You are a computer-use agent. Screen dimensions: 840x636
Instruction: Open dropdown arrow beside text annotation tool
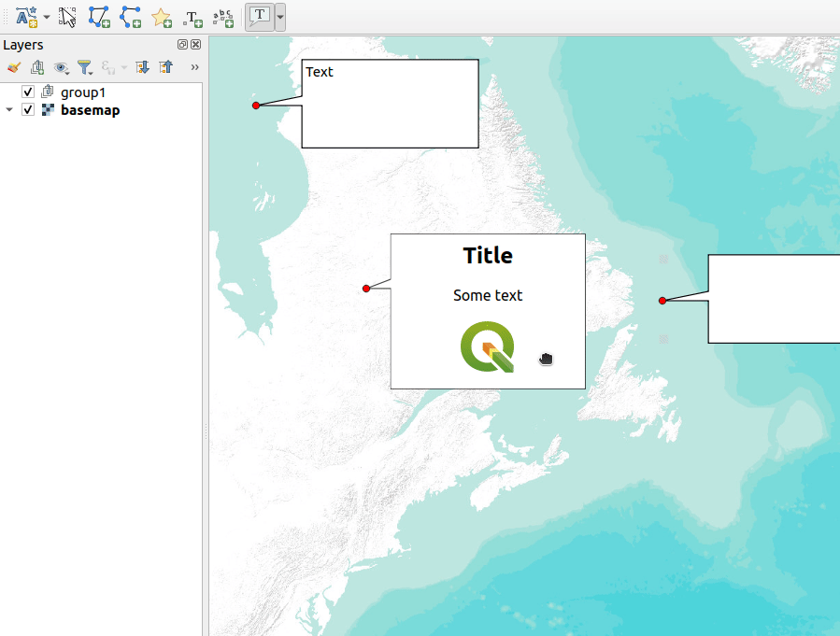point(280,17)
